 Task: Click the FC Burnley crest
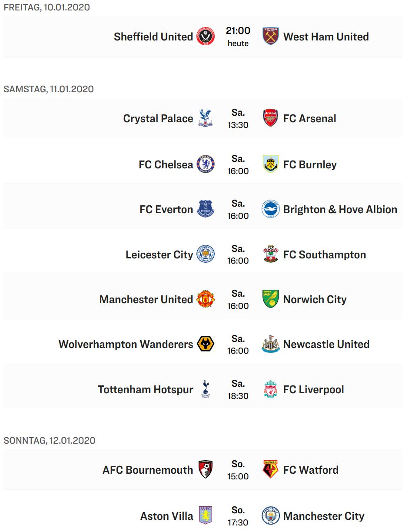[x=270, y=164]
